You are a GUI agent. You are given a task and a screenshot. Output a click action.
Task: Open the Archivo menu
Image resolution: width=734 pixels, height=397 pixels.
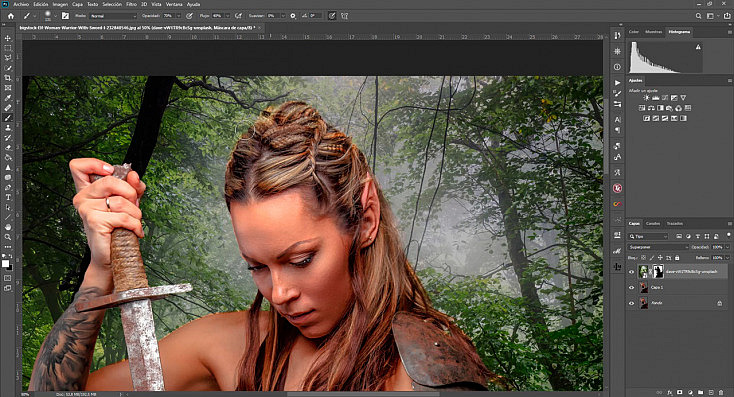[x=21, y=4]
